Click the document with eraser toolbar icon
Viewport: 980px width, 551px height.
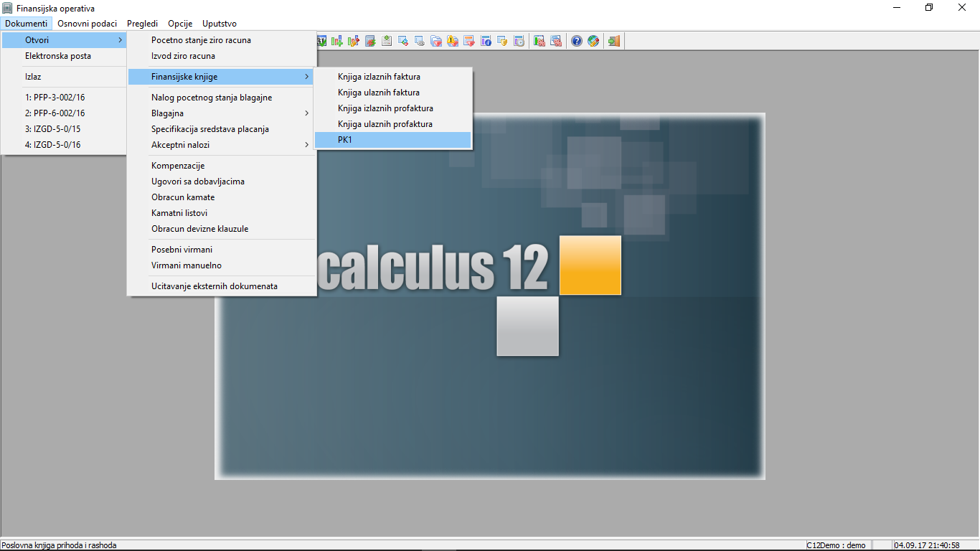(403, 41)
